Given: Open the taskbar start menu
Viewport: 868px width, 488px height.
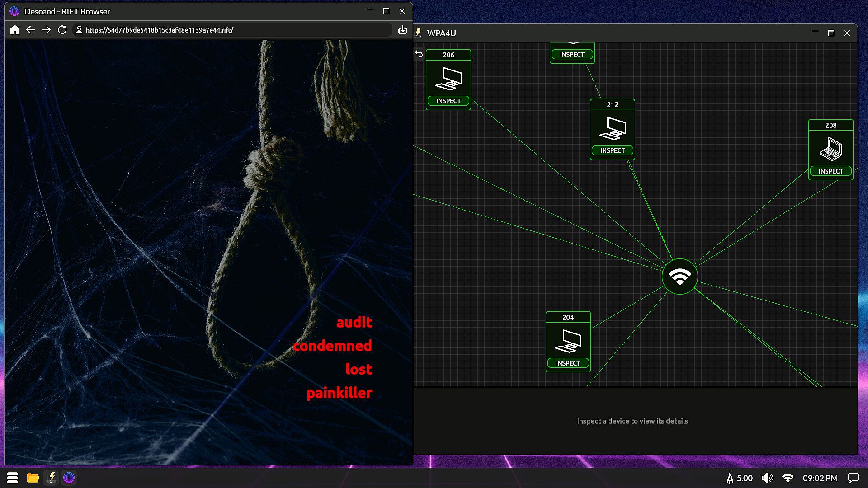Looking at the screenshot, I should tap(12, 478).
